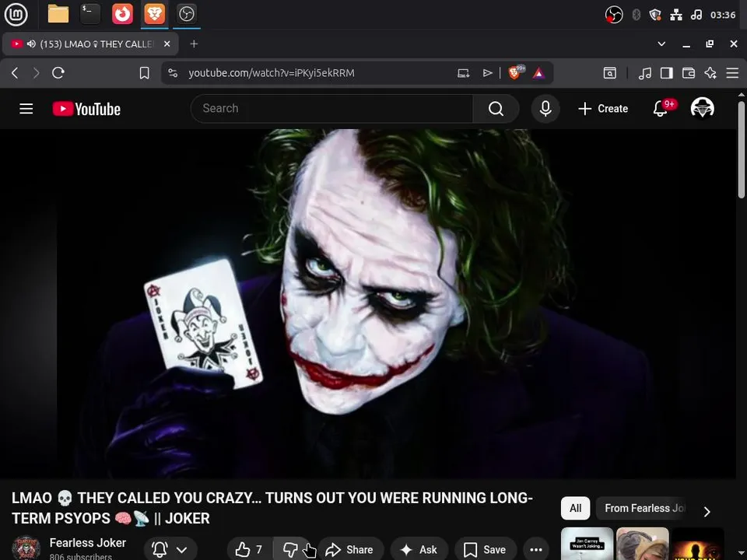
Task: Start voice search with microphone
Action: (x=545, y=109)
